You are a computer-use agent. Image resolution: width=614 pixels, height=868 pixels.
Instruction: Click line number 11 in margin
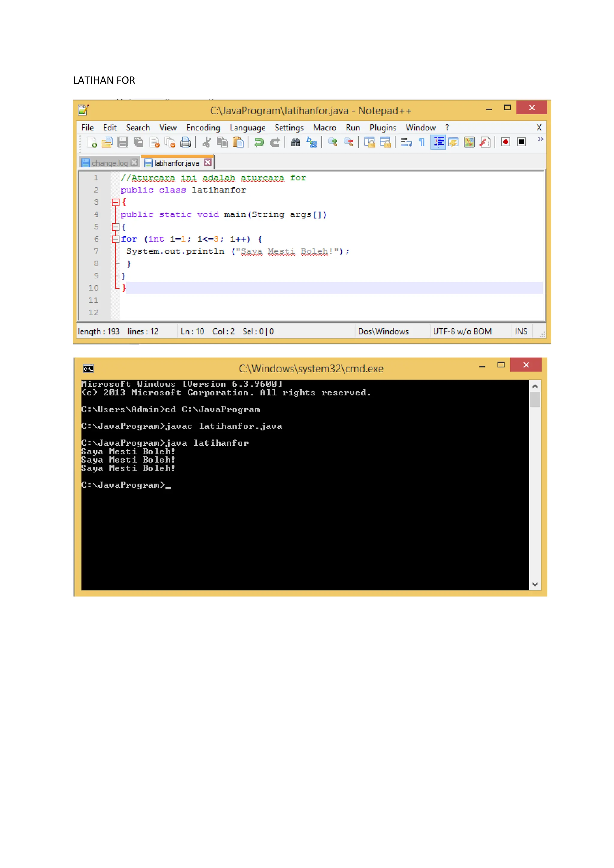[x=93, y=301]
